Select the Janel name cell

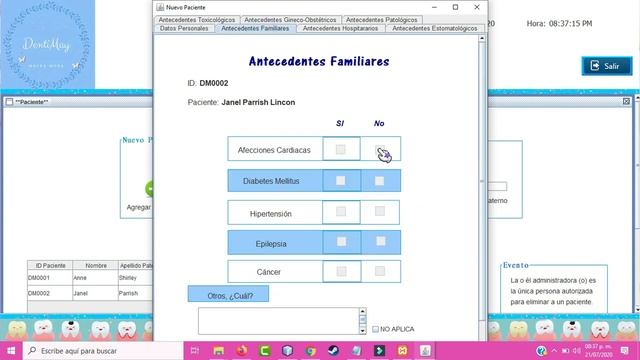click(x=95, y=293)
